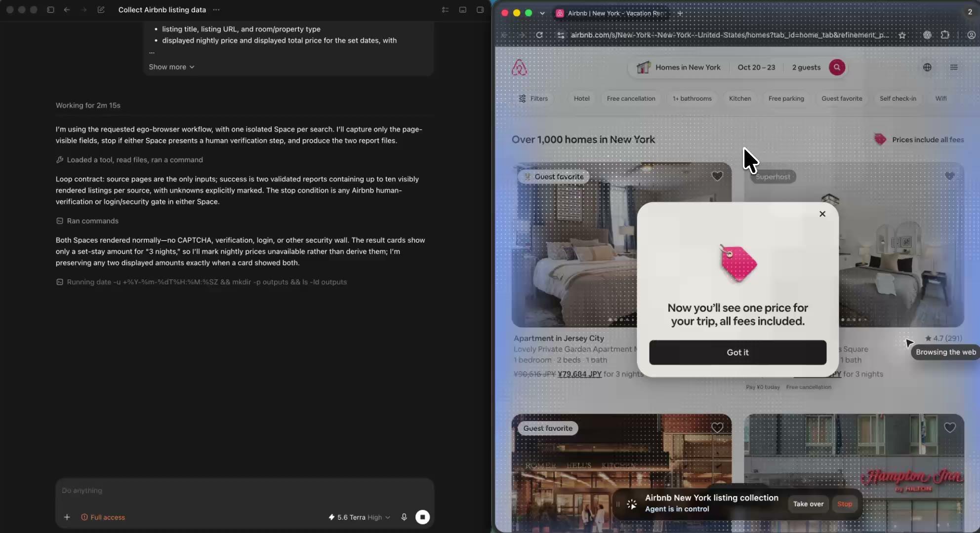Click the red Airbnb search button
The width and height of the screenshot is (980, 533).
(x=837, y=68)
